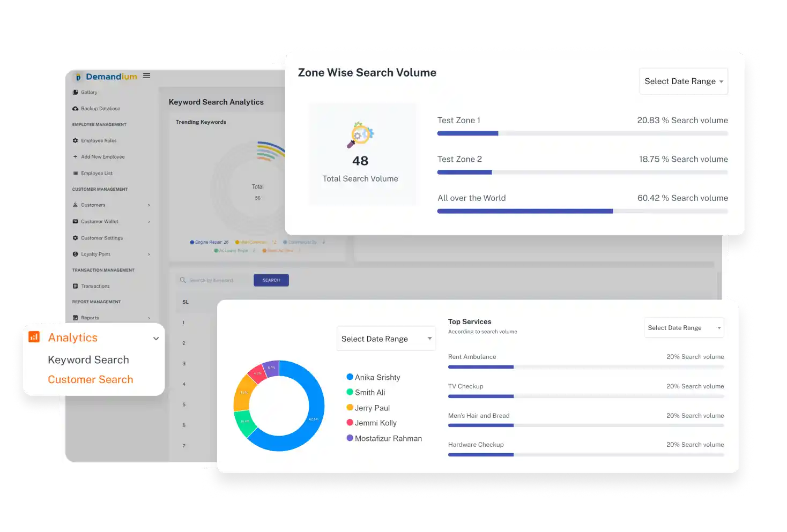
Task: Click the All over the World progress bar
Action: (x=583, y=211)
